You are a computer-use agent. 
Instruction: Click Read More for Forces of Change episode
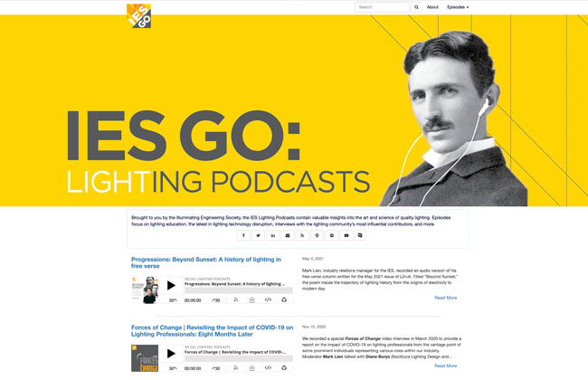coord(445,366)
